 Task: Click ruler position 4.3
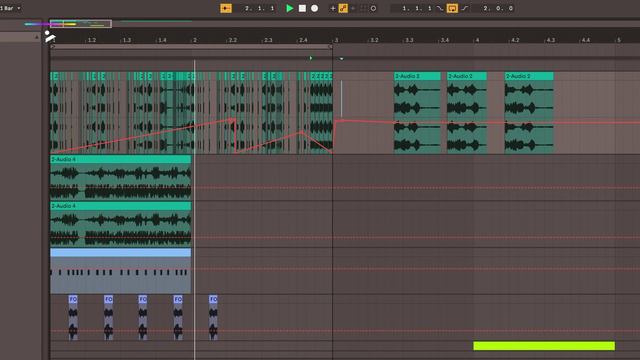550,40
